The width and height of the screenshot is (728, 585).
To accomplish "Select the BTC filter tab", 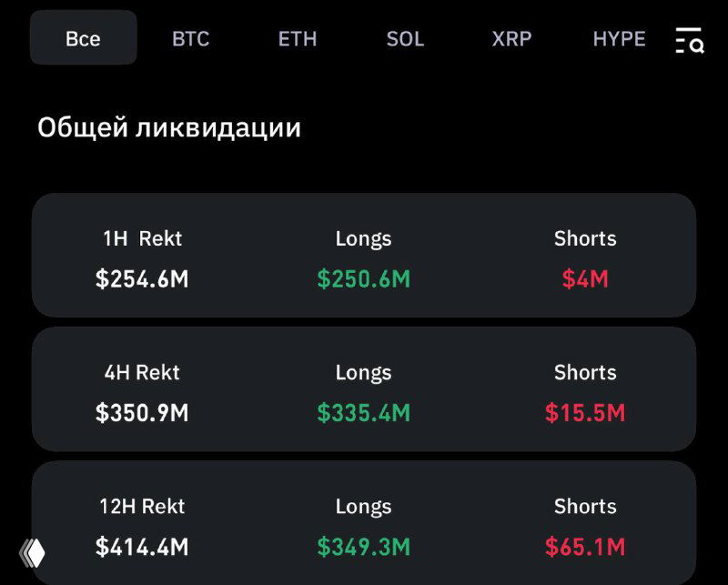I will [x=189, y=38].
